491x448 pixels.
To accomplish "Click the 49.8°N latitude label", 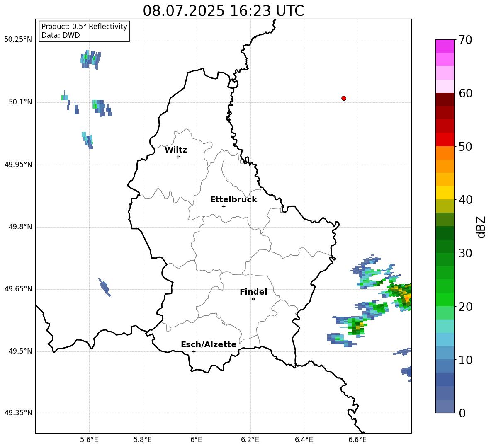I will pos(20,227).
